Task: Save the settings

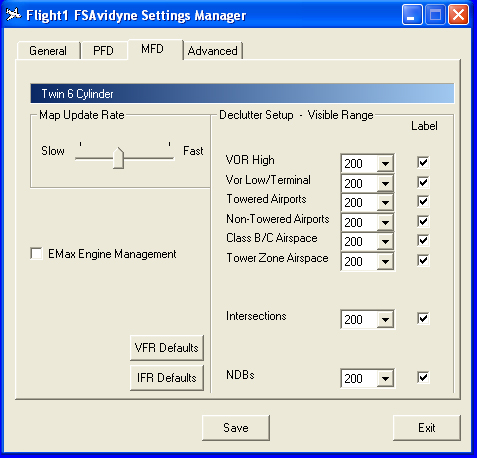Action: (x=236, y=428)
